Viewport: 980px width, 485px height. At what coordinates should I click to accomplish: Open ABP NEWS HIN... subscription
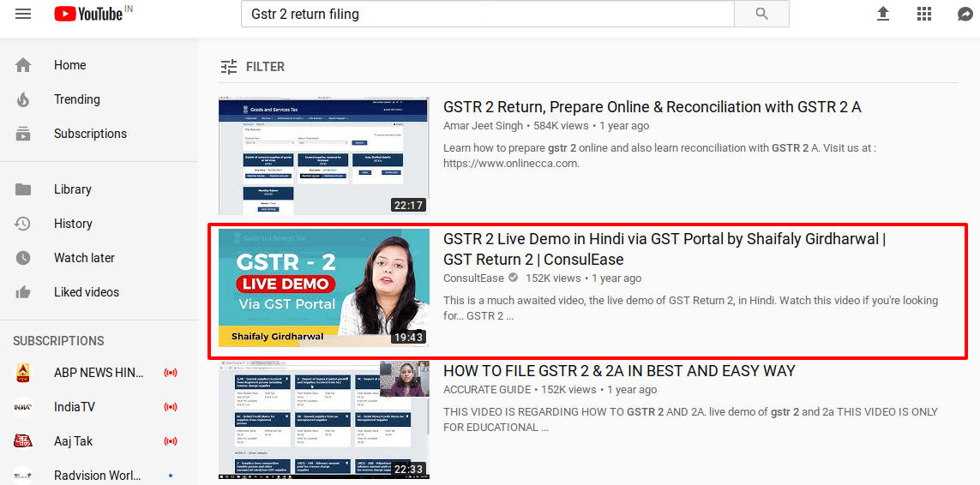click(x=99, y=373)
